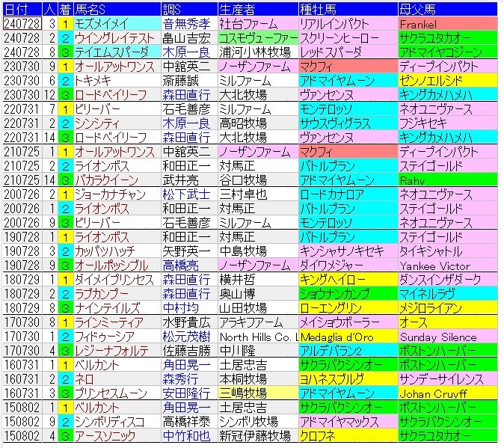
Task: Select breeder 谷口牧場
Action: [258, 180]
